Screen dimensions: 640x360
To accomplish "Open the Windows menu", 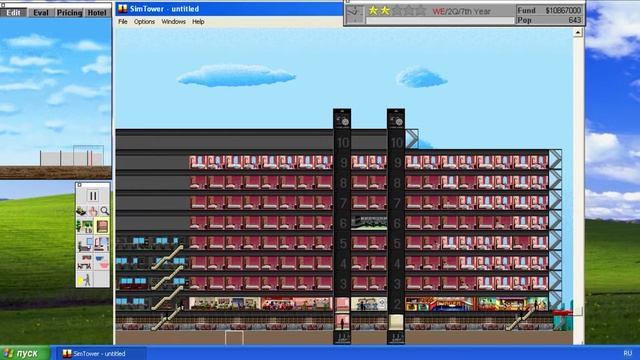I will coord(173,22).
